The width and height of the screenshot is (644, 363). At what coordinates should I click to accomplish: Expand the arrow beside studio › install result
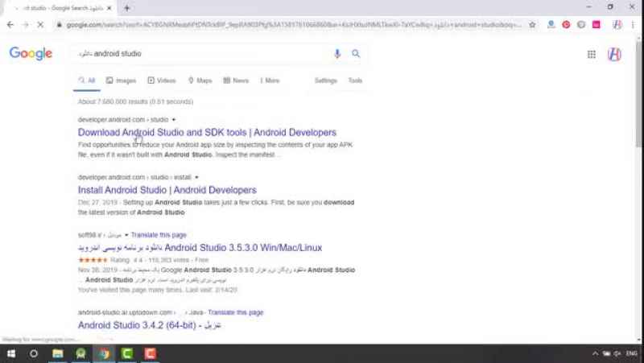[x=196, y=177]
